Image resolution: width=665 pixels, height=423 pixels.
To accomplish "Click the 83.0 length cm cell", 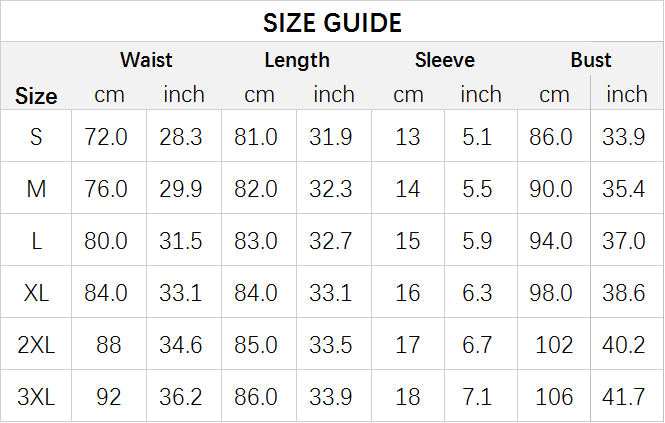I will 256,241.
